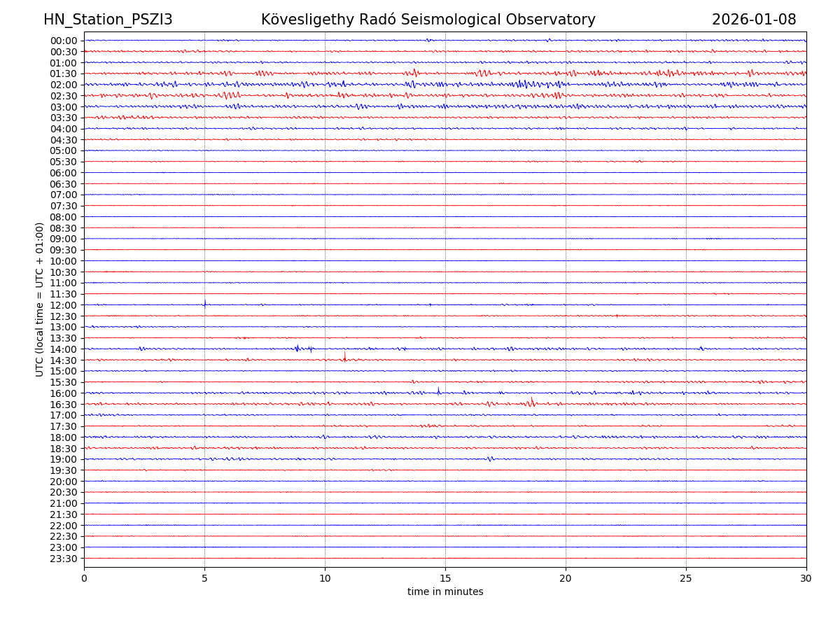This screenshot has width=840, height=630.
Task: Click the blue burst on the 19:00 trace
Action: [x=490, y=459]
